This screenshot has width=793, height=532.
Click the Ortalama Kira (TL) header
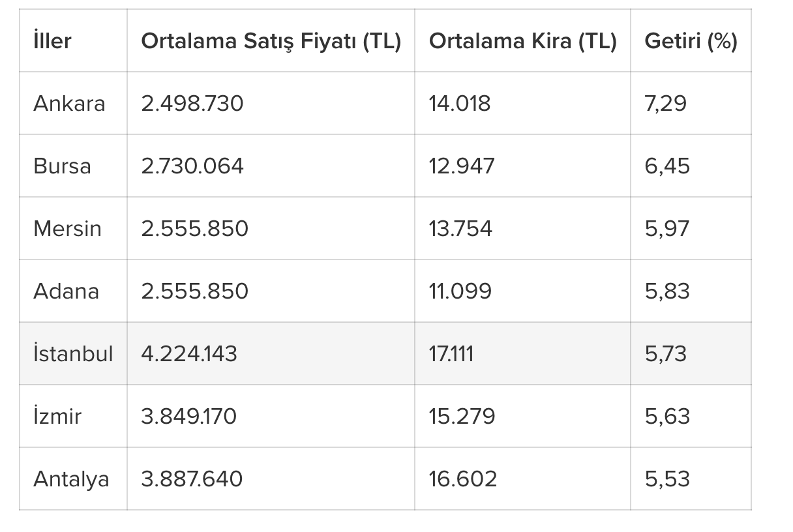522,41
